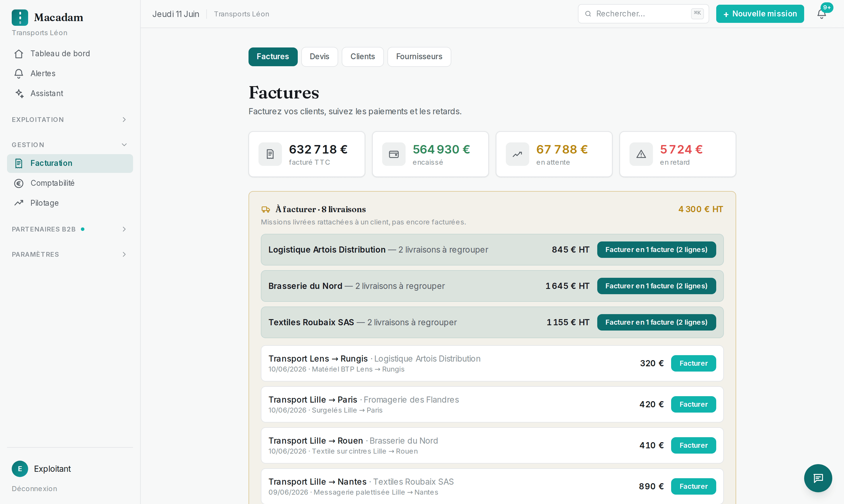Select Facturation in sidebar

(x=70, y=163)
